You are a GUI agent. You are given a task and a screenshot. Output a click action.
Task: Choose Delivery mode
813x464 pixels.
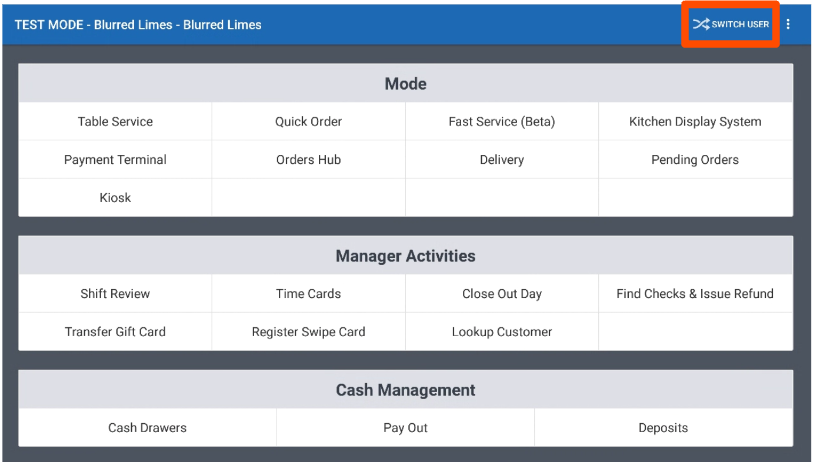[x=501, y=160]
